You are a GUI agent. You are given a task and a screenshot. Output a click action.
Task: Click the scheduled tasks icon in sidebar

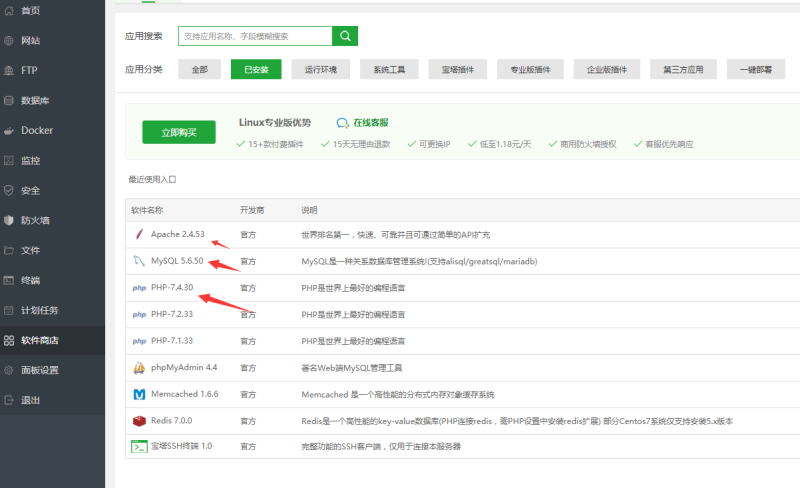[9, 310]
